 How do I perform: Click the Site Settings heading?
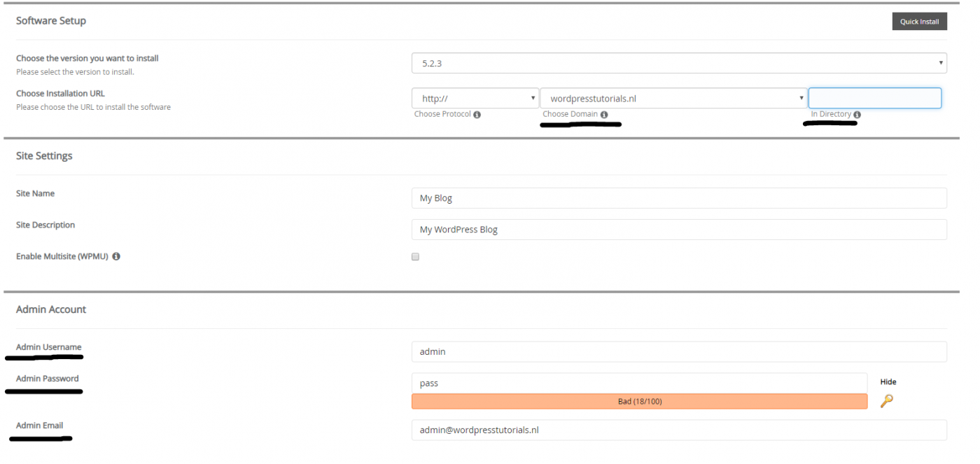click(44, 156)
